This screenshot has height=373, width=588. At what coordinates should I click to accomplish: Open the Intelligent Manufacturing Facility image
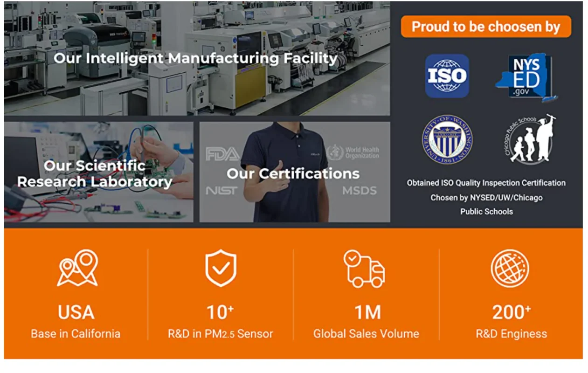tap(197, 58)
